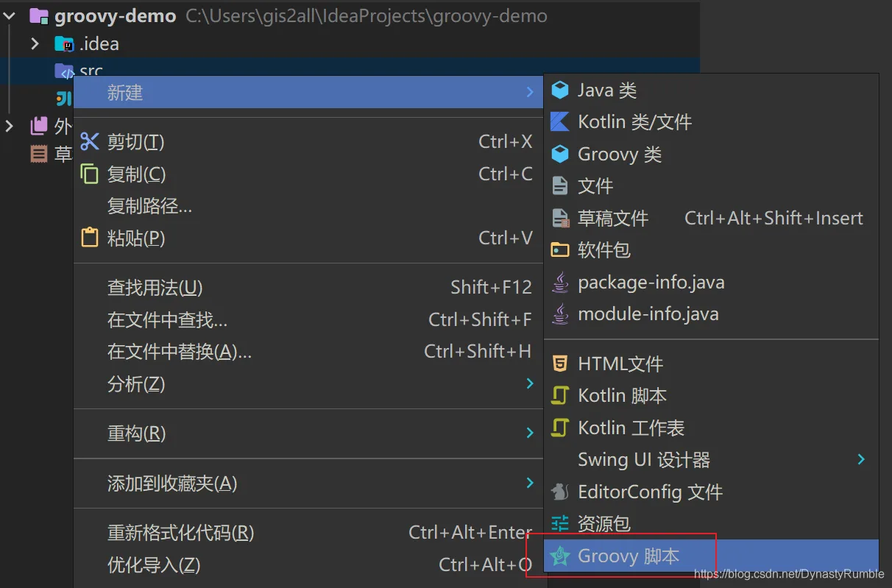
Task: Choose 粘贴(P) from the context menu
Action: click(308, 238)
